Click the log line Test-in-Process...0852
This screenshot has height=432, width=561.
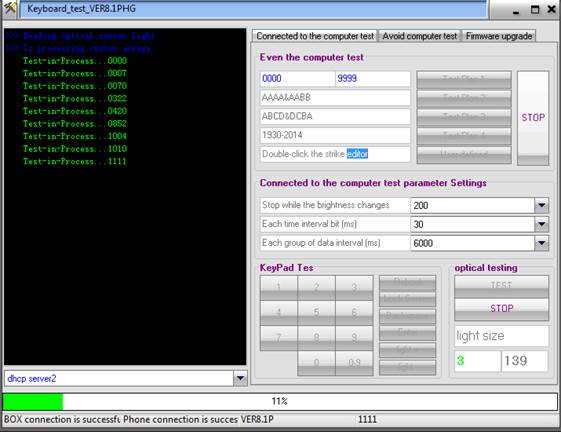coord(75,123)
